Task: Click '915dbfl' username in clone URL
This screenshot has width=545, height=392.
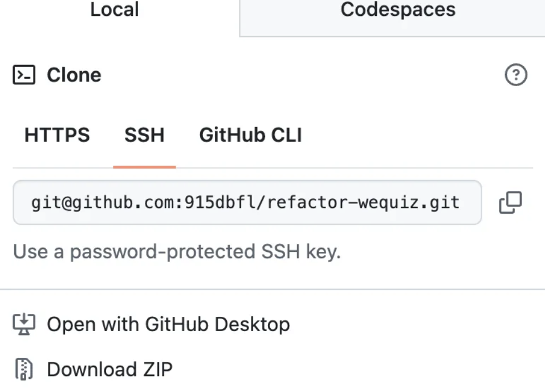Action: tap(220, 202)
